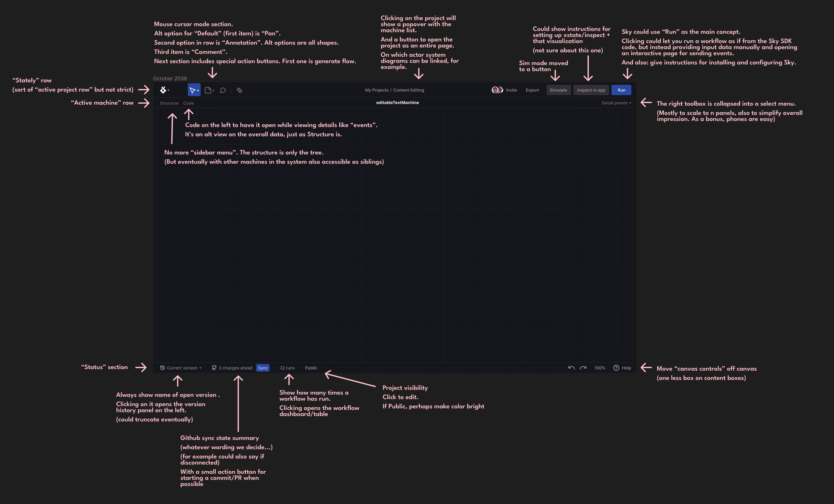Open the Stately logo menu
Screen dimensions: 834x504
coord(164,90)
